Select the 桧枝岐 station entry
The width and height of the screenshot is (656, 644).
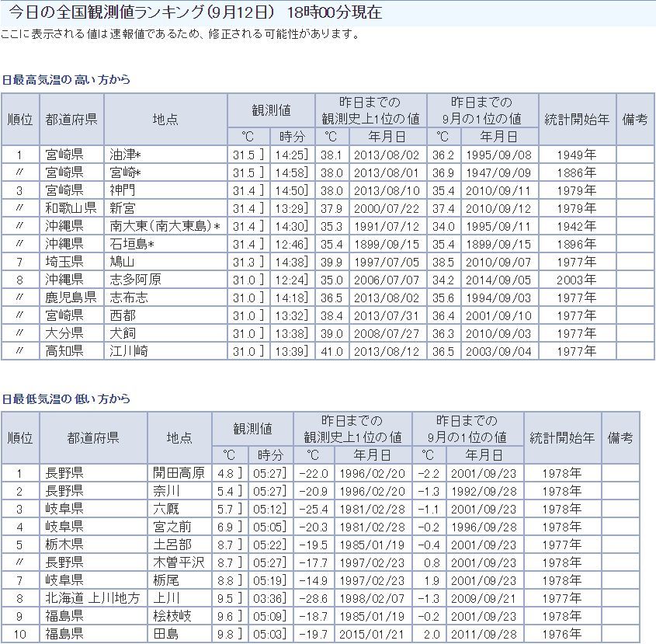pyautogui.click(x=172, y=616)
